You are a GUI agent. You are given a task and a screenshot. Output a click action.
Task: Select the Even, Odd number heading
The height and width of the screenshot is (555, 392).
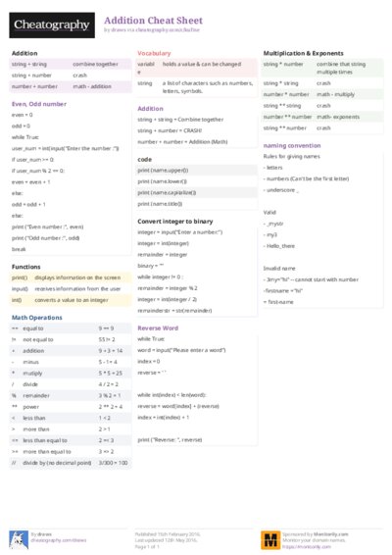pos(39,104)
